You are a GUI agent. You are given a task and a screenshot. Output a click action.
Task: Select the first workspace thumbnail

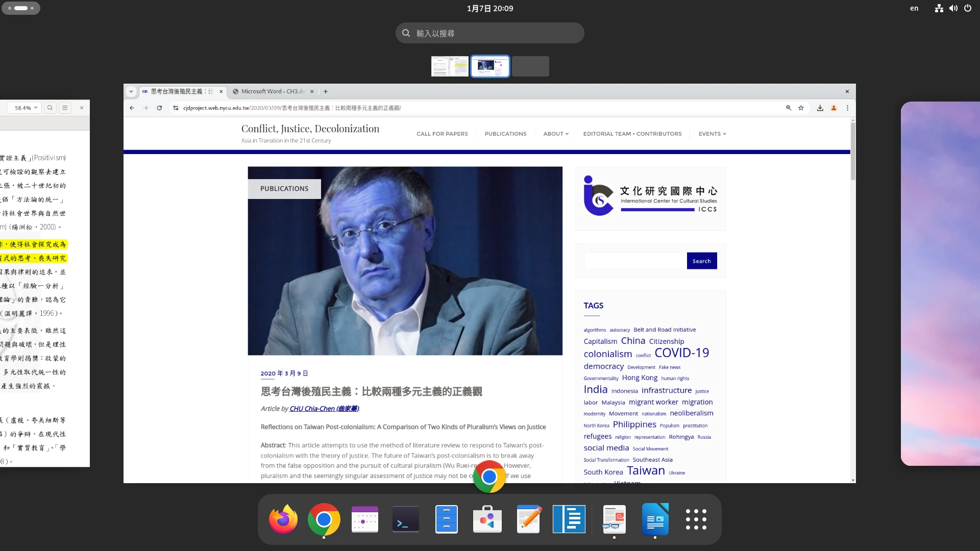450,66
